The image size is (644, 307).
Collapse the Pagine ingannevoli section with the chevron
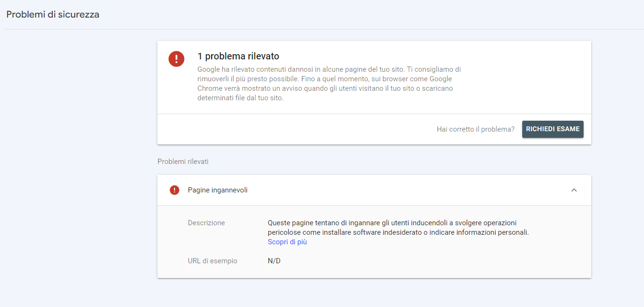574,190
